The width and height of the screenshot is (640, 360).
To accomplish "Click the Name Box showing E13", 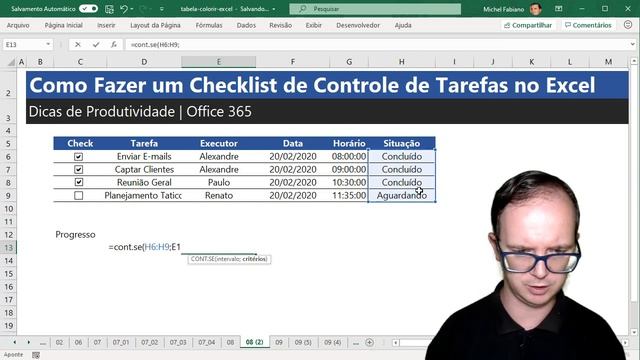I will pos(24,44).
